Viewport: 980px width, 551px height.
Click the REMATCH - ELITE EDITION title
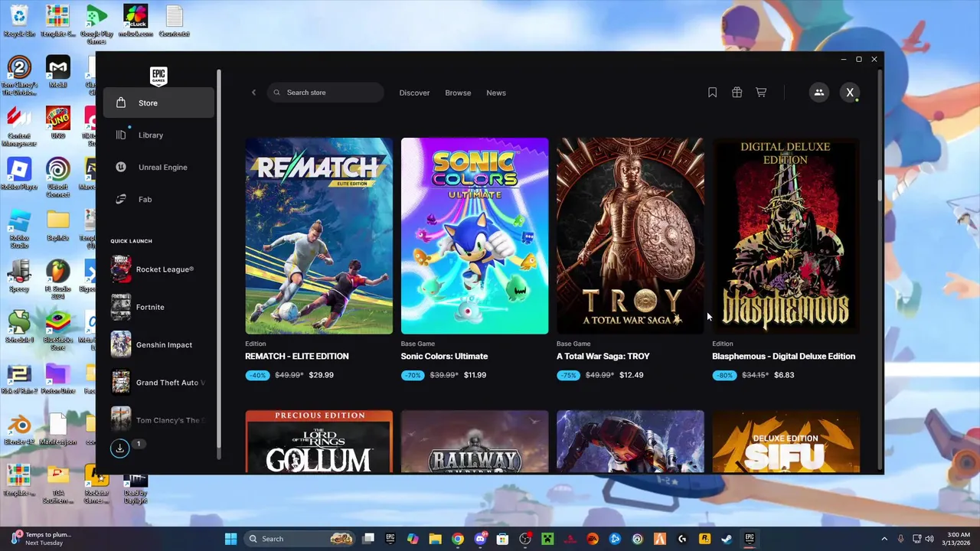click(297, 357)
